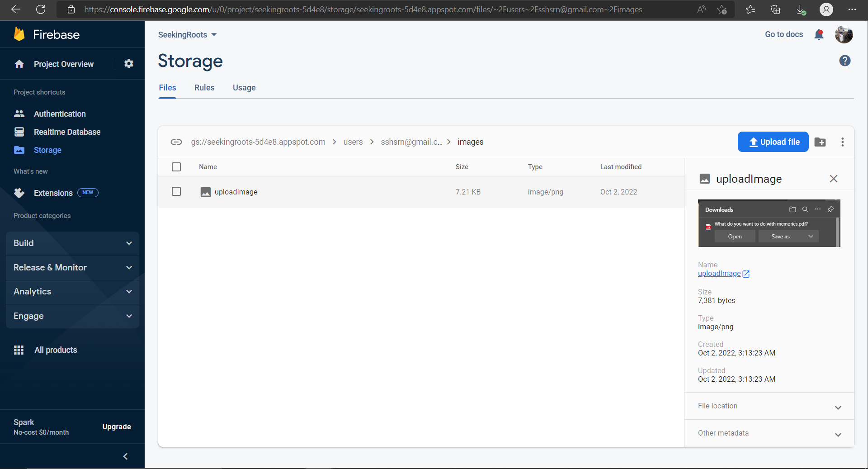Copy the bucket link chain icon
Image resolution: width=868 pixels, height=469 pixels.
click(176, 142)
